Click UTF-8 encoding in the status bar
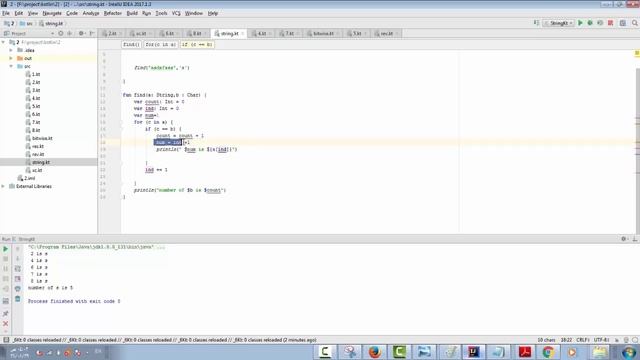The width and height of the screenshot is (640, 360). pyautogui.click(x=602, y=340)
